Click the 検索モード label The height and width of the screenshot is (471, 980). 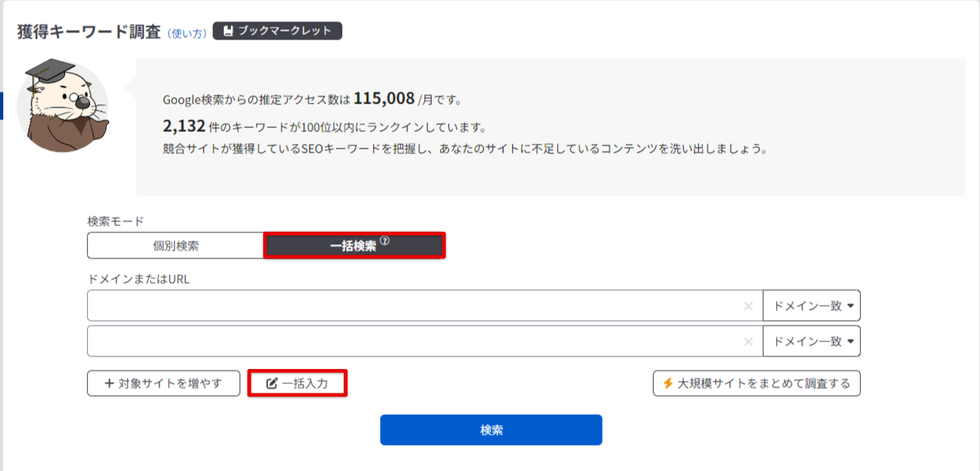pyautogui.click(x=115, y=222)
